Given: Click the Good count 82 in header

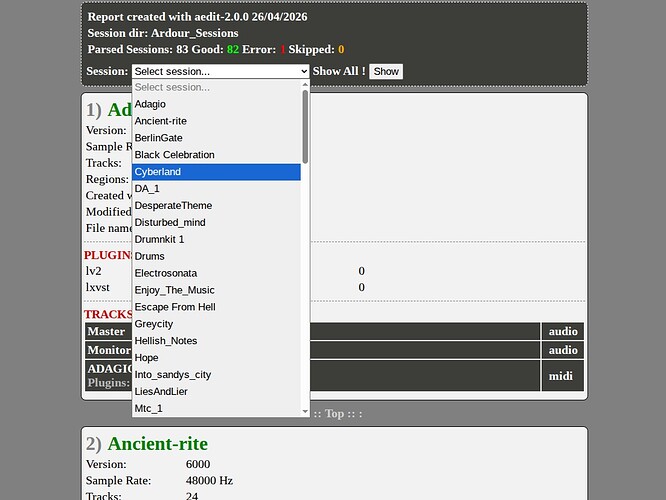Looking at the screenshot, I should tap(233, 50).
